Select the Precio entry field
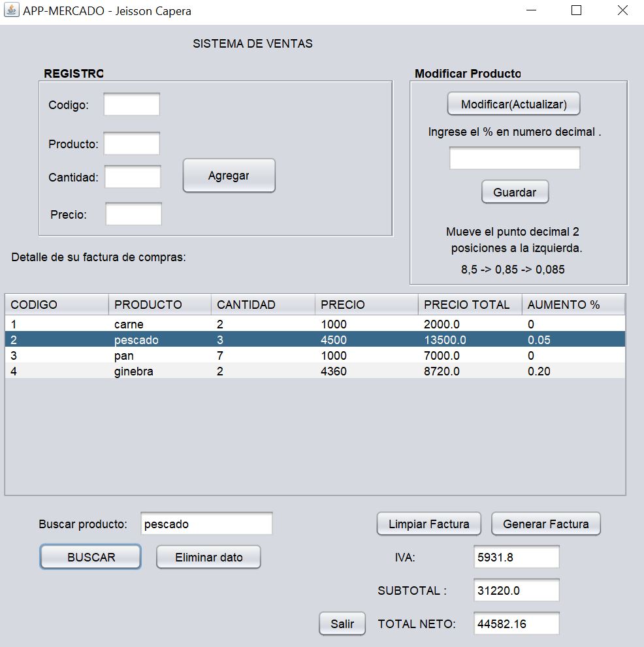The image size is (644, 647). (x=133, y=213)
